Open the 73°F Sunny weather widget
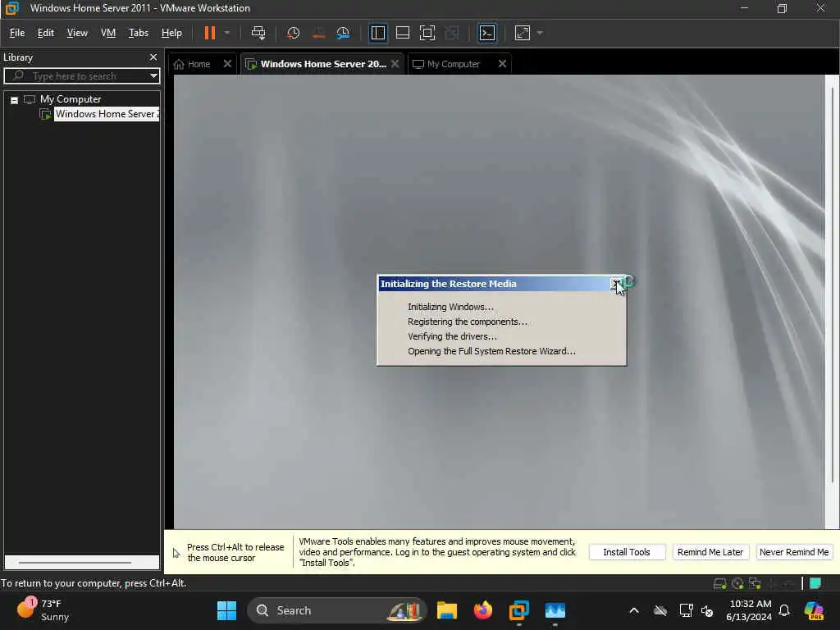The image size is (840, 630). pos(43,610)
